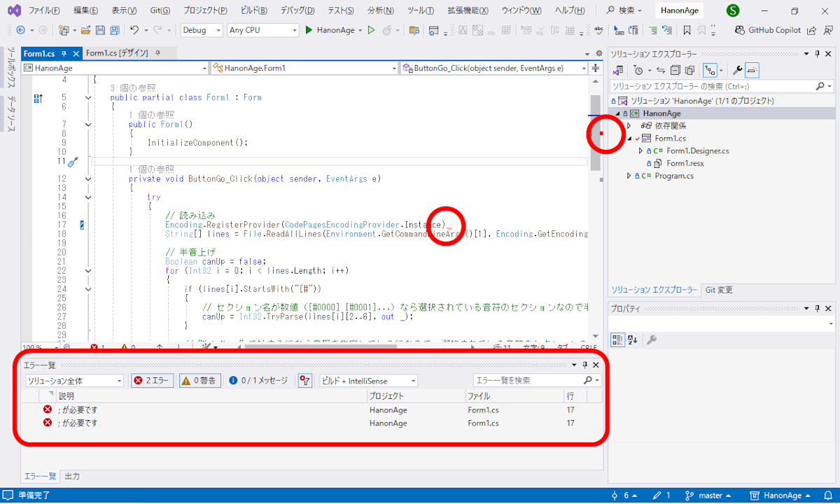Click Solution Explorer pending changes clock icon
Image resolution: width=840 pixels, height=504 pixels.
[x=638, y=70]
